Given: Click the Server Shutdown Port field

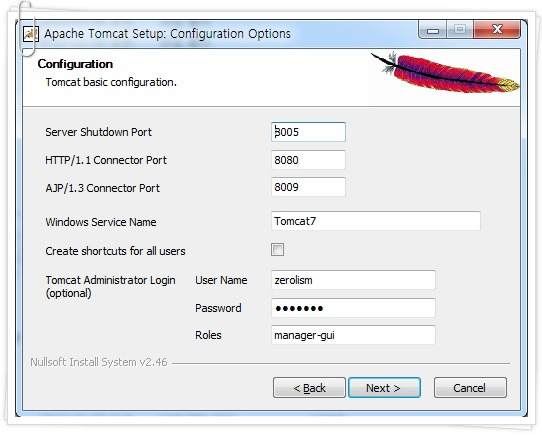Looking at the screenshot, I should (x=308, y=132).
